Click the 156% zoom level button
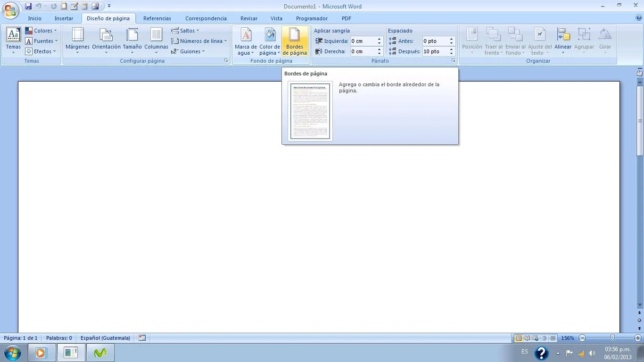This screenshot has height=362, width=644. point(568,338)
